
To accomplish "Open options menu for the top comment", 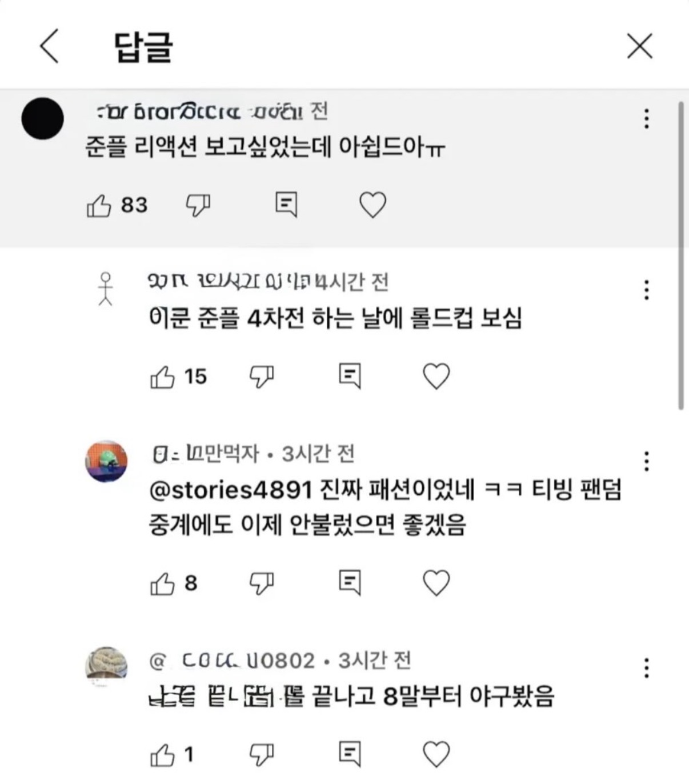I will [x=646, y=118].
